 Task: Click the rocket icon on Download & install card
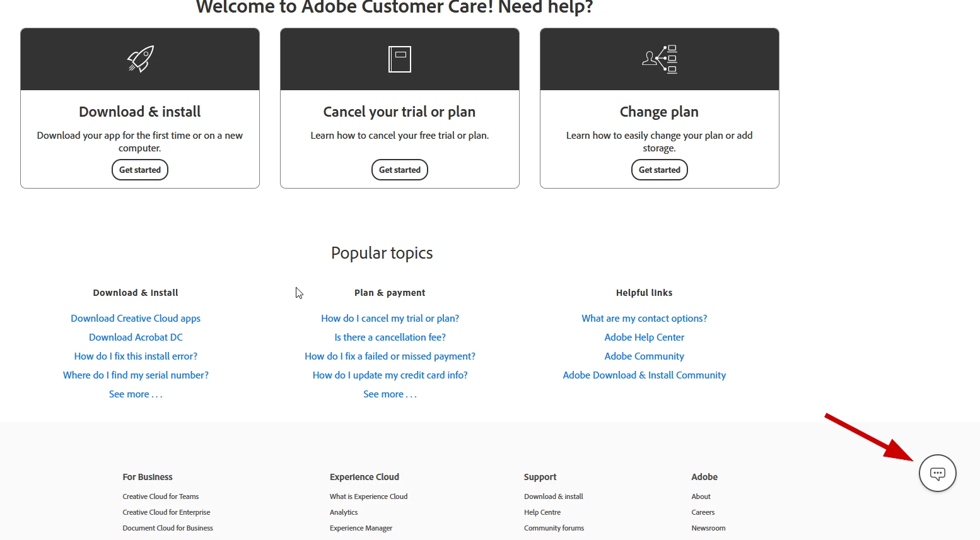tap(141, 59)
